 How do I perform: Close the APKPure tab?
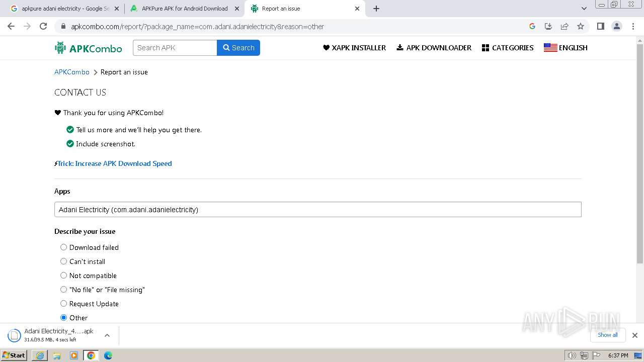[x=237, y=9]
